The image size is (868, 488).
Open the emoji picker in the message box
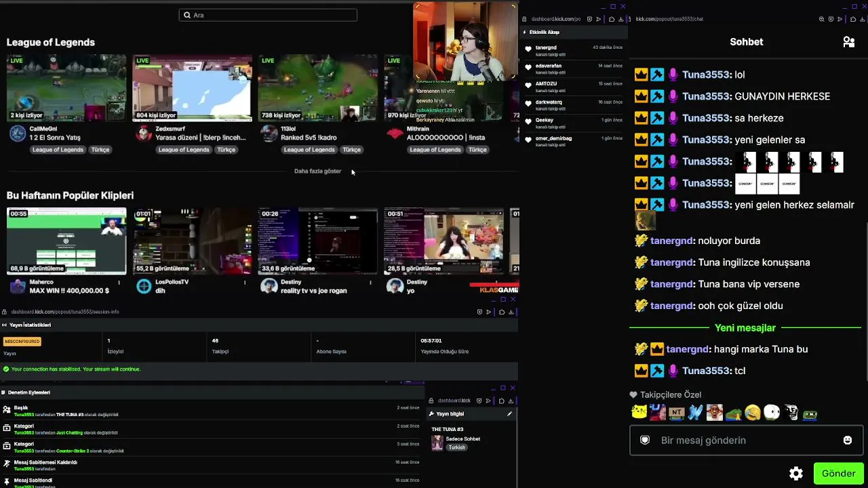tap(847, 441)
